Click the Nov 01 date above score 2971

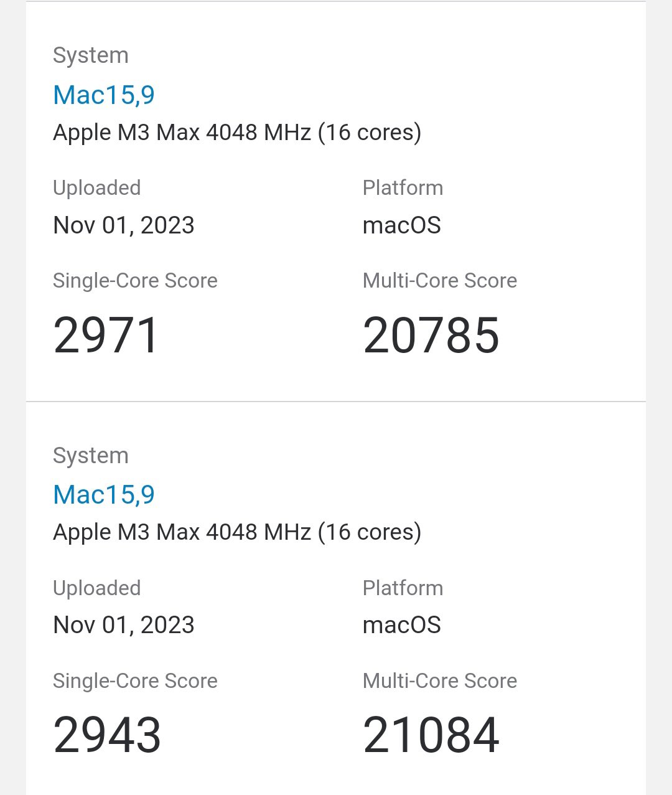[124, 225]
